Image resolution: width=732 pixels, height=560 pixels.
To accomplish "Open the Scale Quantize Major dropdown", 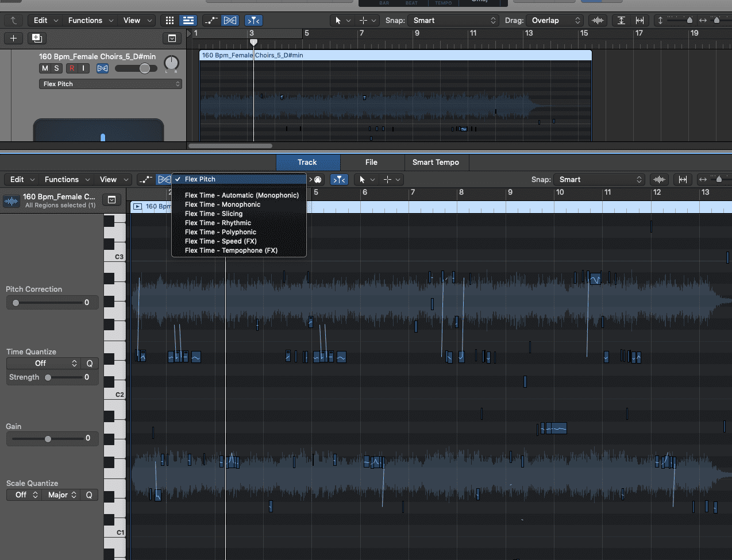I will pos(61,495).
